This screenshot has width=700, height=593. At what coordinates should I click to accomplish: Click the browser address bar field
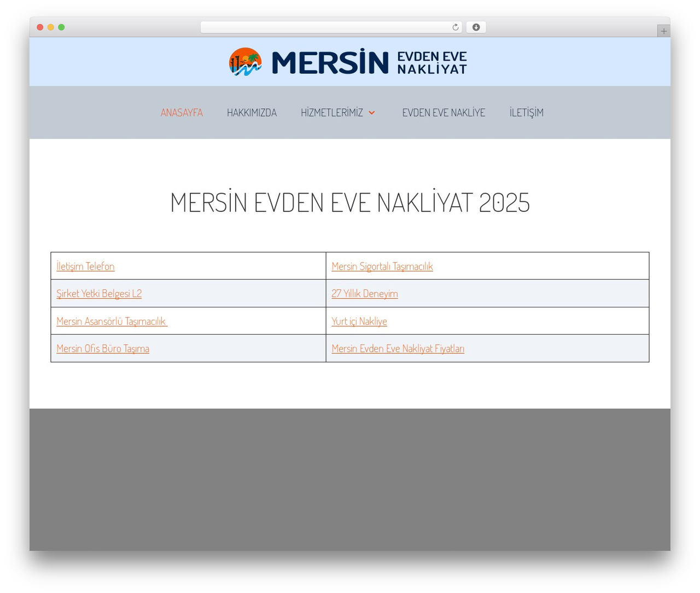click(331, 27)
